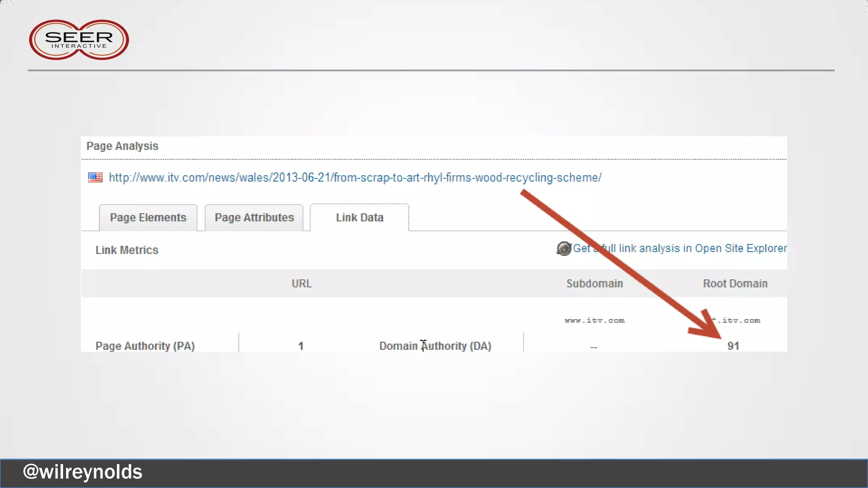Click the US flag icon beside URL
The width and height of the screenshot is (868, 488).
[95, 177]
